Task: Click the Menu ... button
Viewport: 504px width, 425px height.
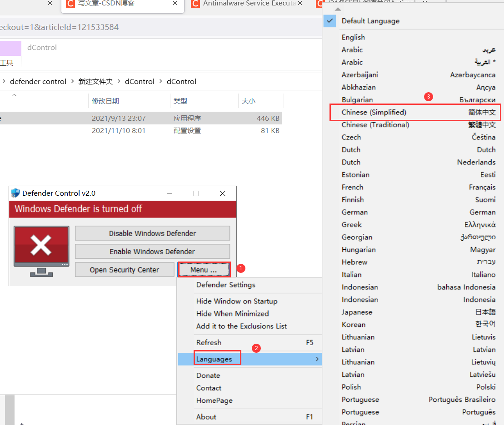Action: [204, 270]
